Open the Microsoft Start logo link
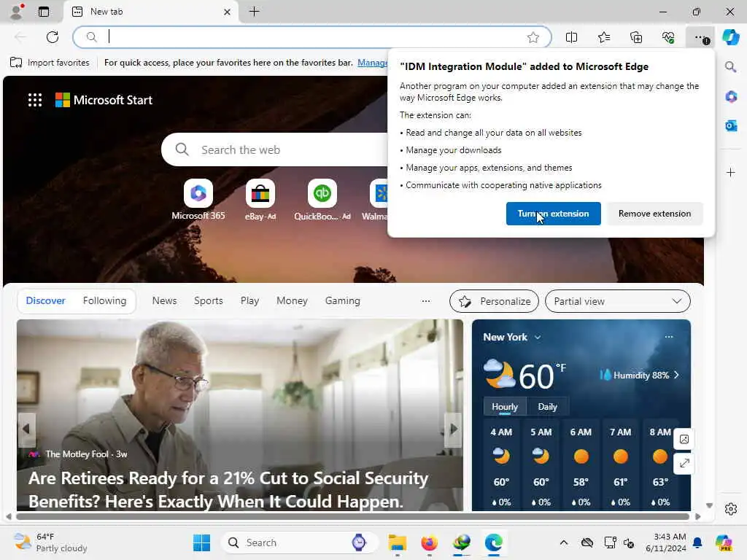 pyautogui.click(x=104, y=100)
